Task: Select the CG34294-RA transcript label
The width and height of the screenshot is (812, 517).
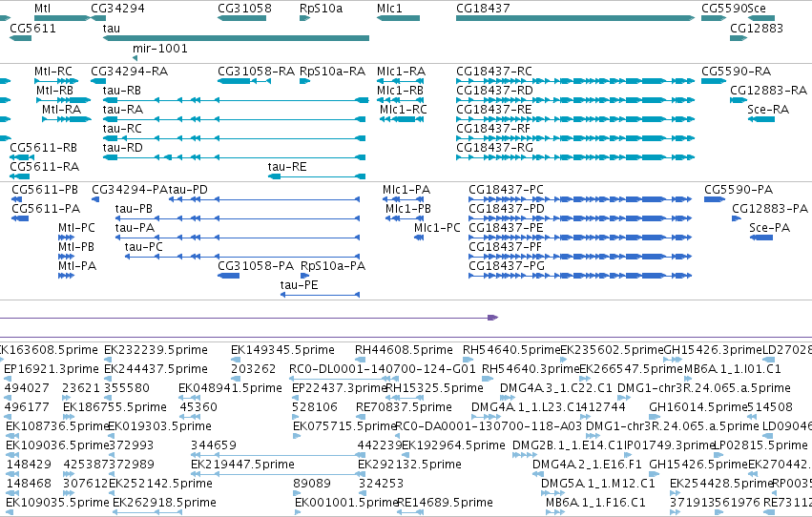Action: pos(130,71)
